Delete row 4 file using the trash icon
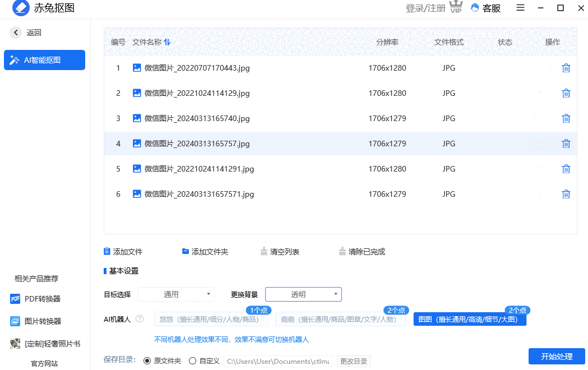 coord(566,144)
